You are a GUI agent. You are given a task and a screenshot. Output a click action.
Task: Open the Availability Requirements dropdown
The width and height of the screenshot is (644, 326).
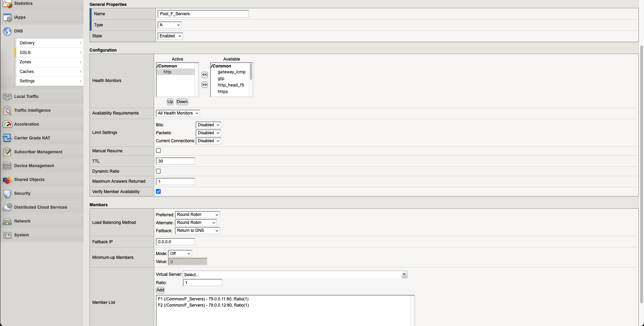tap(178, 113)
